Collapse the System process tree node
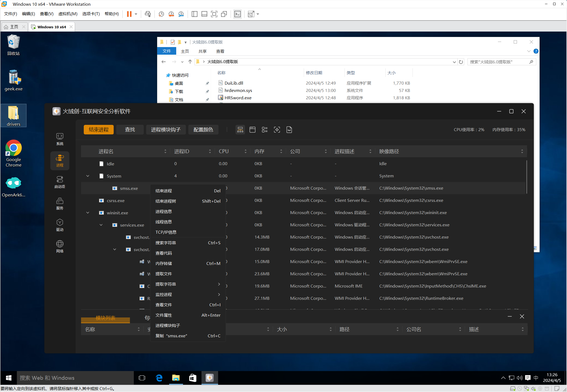The width and height of the screenshot is (567, 392). pos(88,176)
